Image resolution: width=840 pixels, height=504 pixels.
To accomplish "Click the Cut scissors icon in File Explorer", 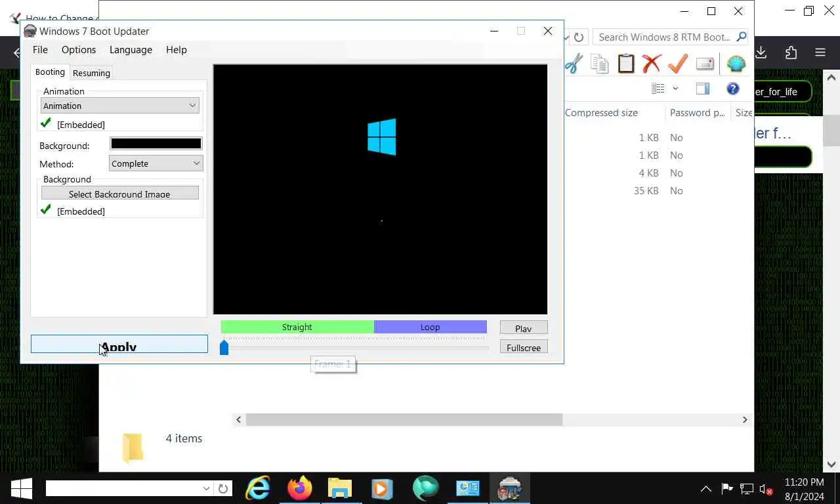I will coord(574,64).
